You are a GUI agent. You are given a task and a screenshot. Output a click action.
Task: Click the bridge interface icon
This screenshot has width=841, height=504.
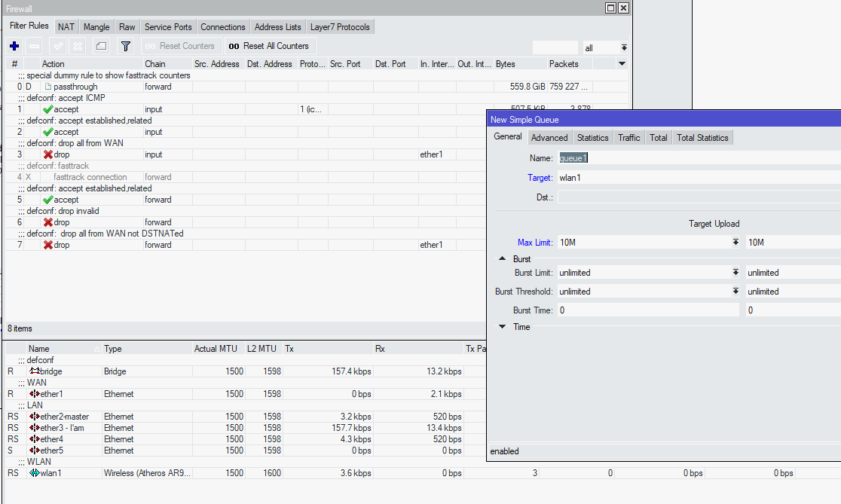tap(36, 371)
